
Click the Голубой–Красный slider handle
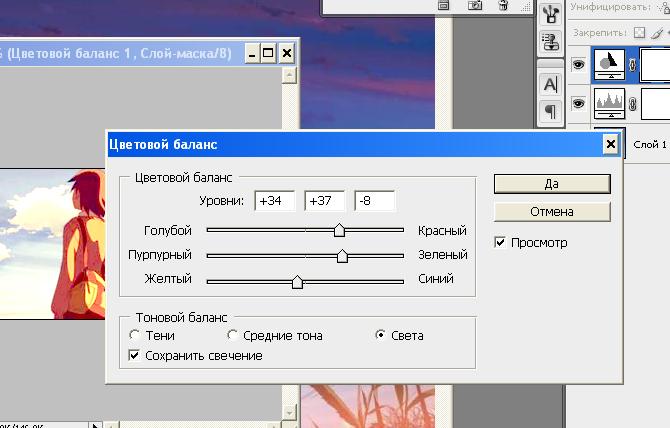coord(339,230)
